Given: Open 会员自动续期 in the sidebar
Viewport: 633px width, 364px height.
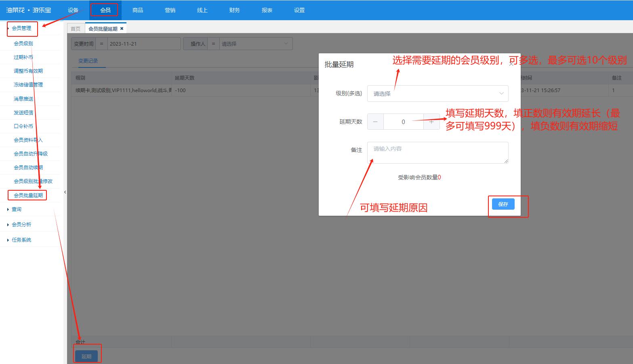Looking at the screenshot, I should [28, 167].
